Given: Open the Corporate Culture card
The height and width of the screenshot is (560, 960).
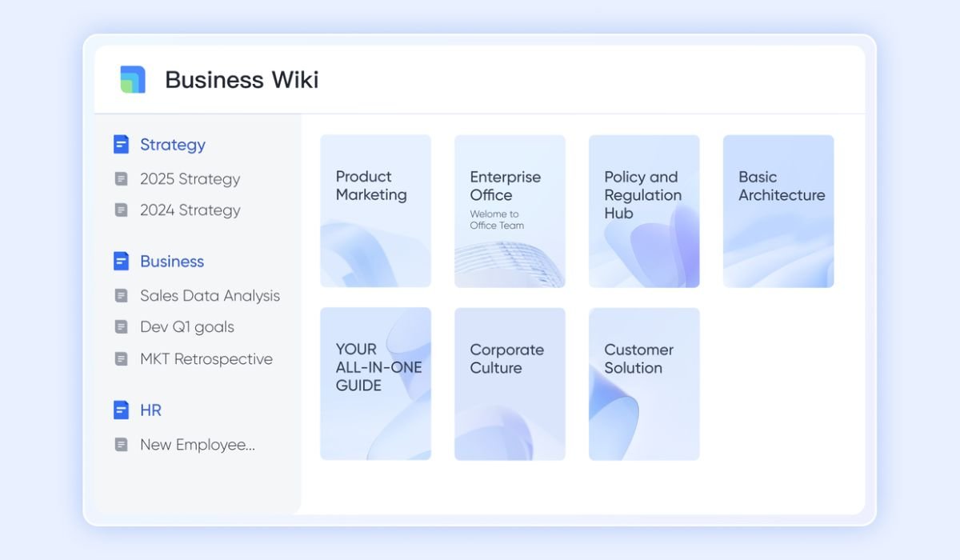Looking at the screenshot, I should point(510,384).
